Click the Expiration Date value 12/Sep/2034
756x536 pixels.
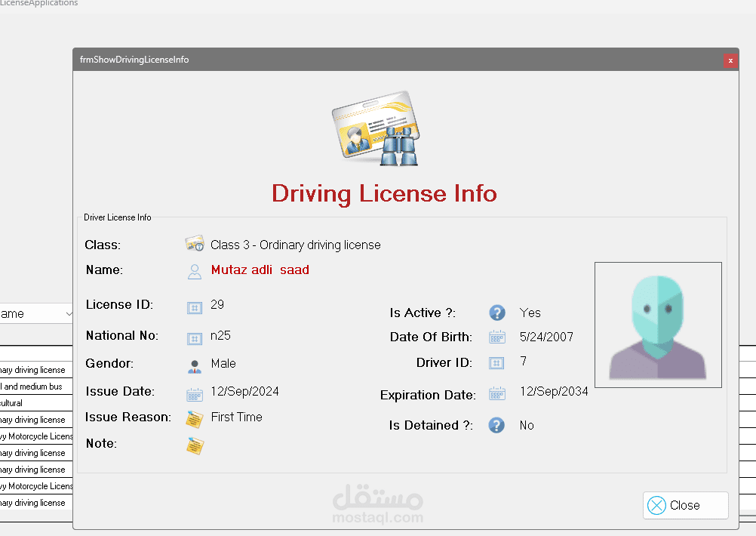click(x=554, y=391)
